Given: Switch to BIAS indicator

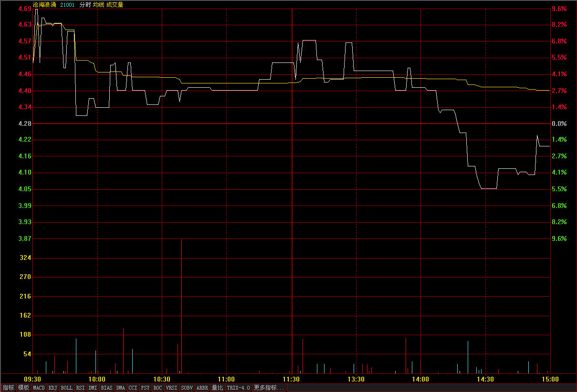Looking at the screenshot, I should [x=107, y=388].
